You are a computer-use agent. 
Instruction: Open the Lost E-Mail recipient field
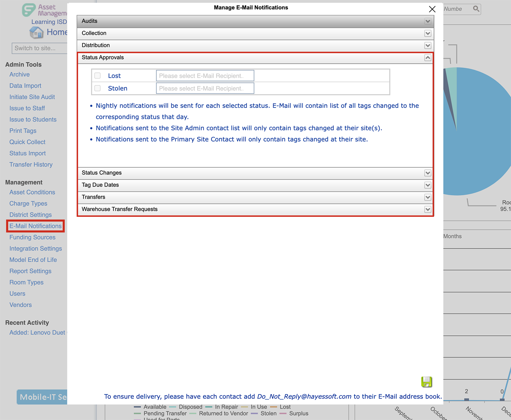coord(205,76)
